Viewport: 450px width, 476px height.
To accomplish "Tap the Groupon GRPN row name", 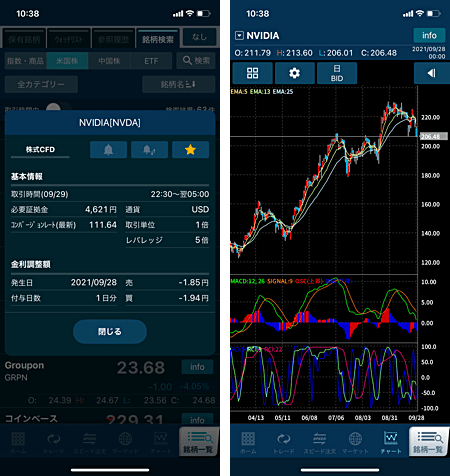I will (x=24, y=371).
